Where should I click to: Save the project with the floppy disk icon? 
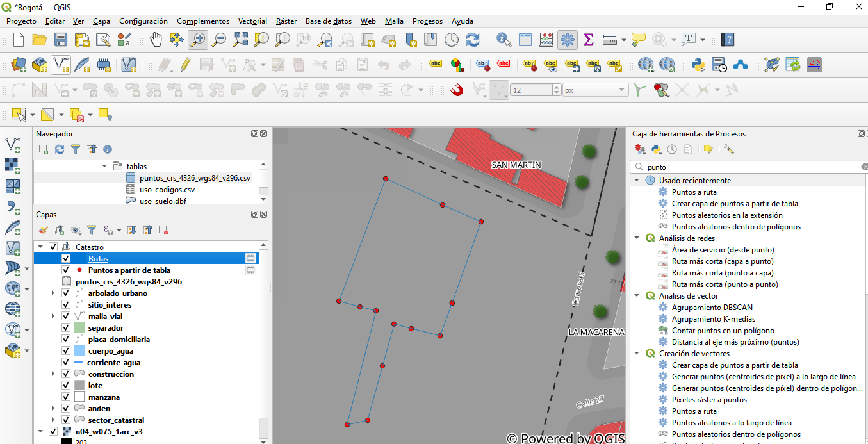click(x=61, y=40)
